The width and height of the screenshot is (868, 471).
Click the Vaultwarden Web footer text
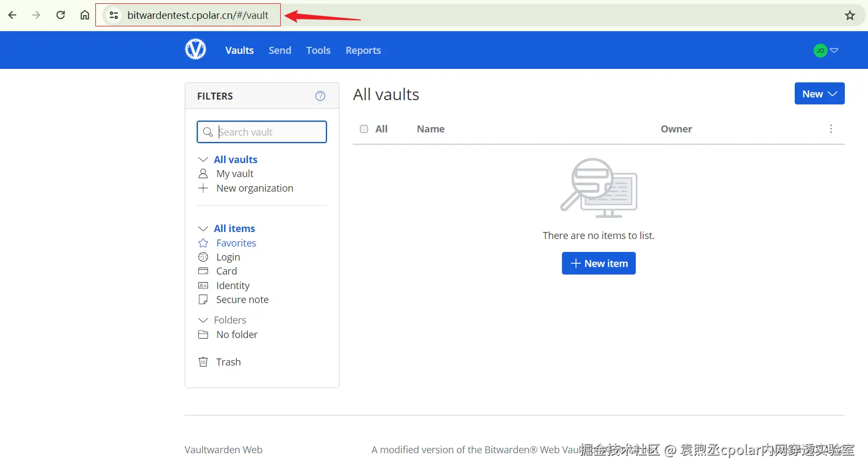point(224,449)
